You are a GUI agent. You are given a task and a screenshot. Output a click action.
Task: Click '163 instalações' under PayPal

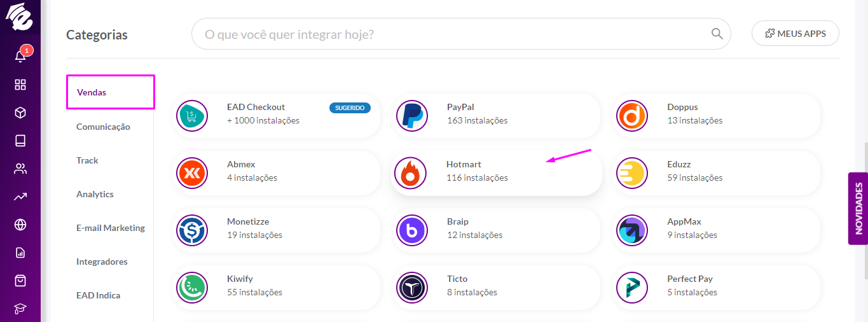(478, 120)
